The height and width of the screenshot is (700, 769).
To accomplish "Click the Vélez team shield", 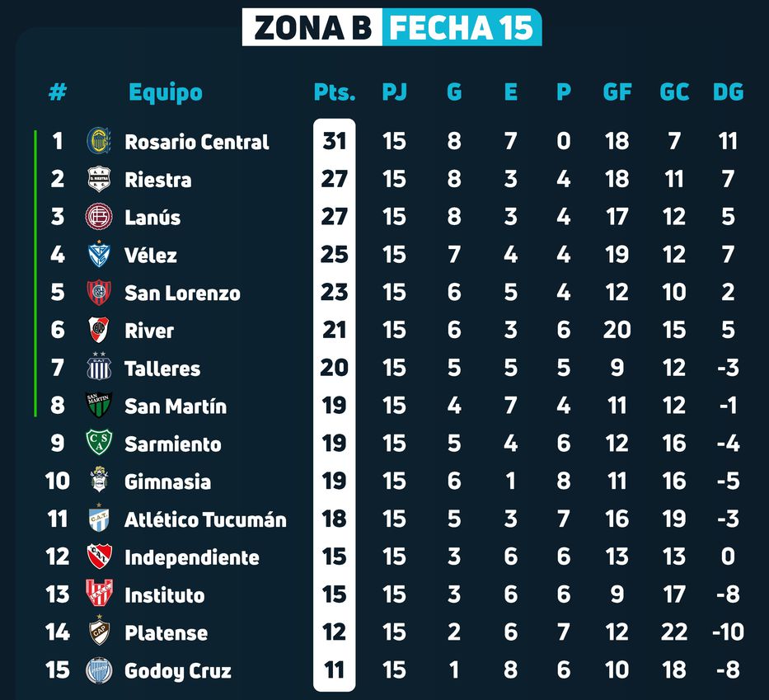I will pyautogui.click(x=99, y=255).
